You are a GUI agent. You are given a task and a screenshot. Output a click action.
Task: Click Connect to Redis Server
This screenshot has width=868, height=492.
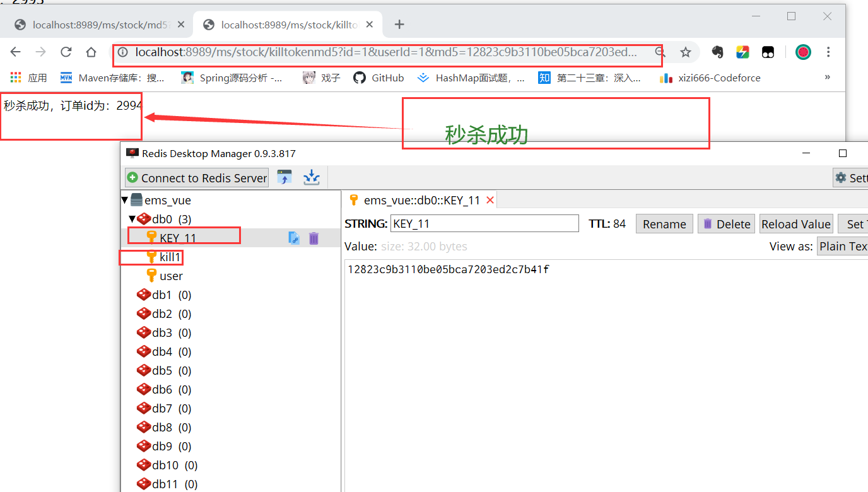197,178
